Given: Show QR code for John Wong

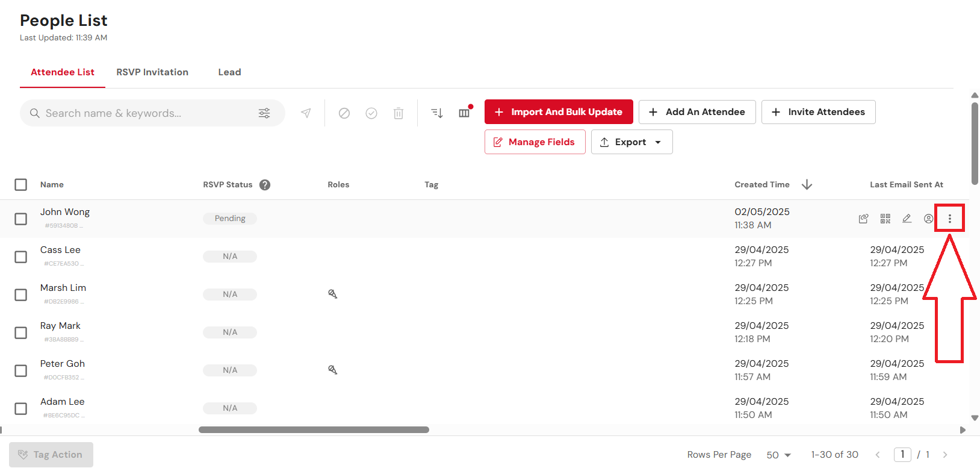Looking at the screenshot, I should click(885, 219).
